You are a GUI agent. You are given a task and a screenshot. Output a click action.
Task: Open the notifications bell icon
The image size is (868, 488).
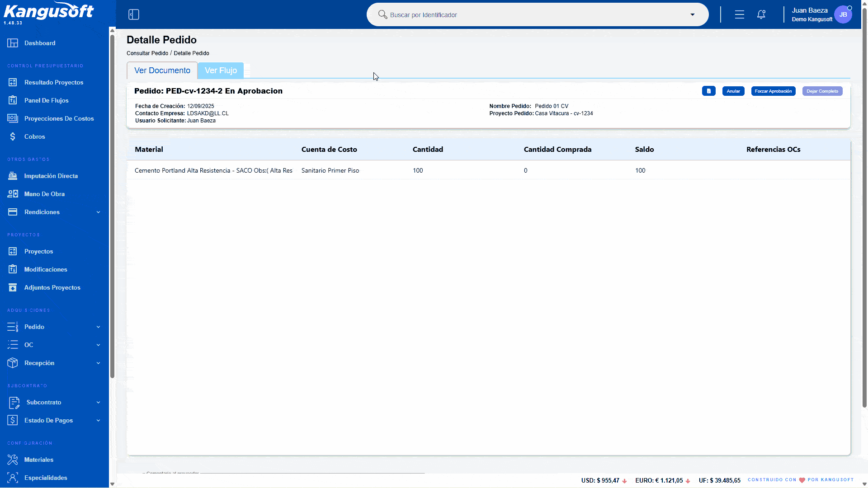tap(761, 14)
